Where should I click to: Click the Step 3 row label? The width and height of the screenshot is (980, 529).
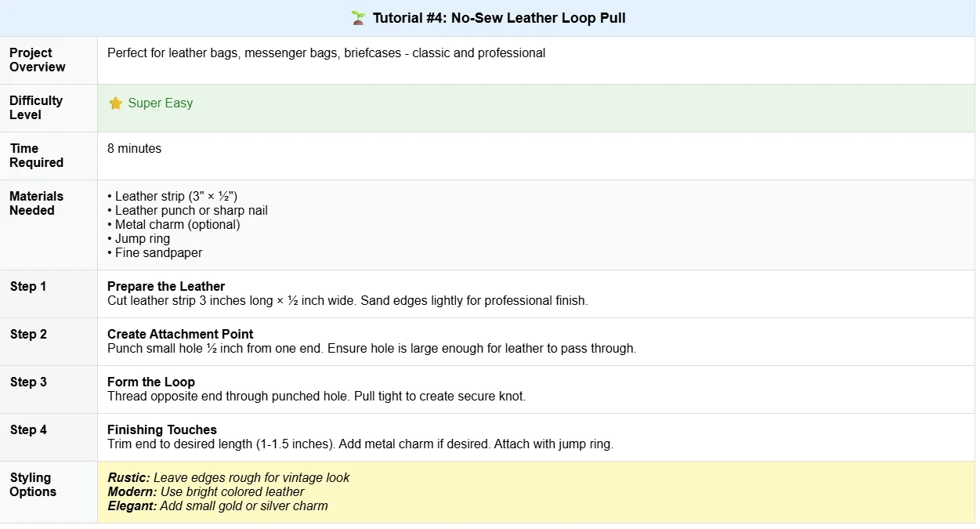(28, 382)
